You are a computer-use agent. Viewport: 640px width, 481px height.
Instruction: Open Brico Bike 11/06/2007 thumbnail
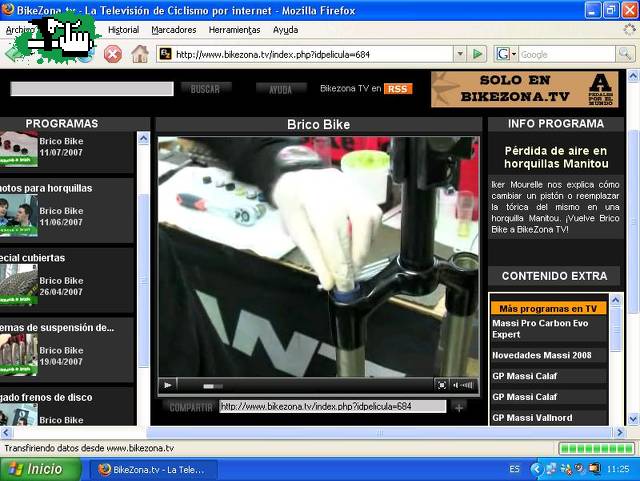click(x=19, y=216)
